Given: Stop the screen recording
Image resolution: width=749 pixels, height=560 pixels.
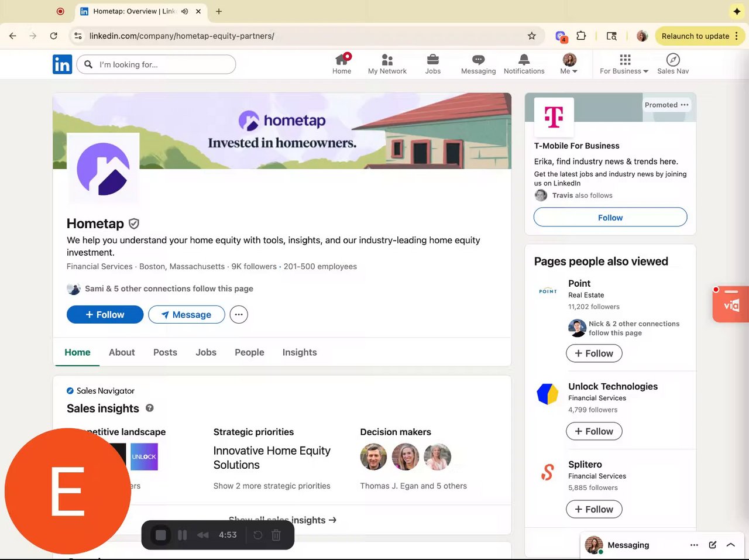Looking at the screenshot, I should 160,535.
